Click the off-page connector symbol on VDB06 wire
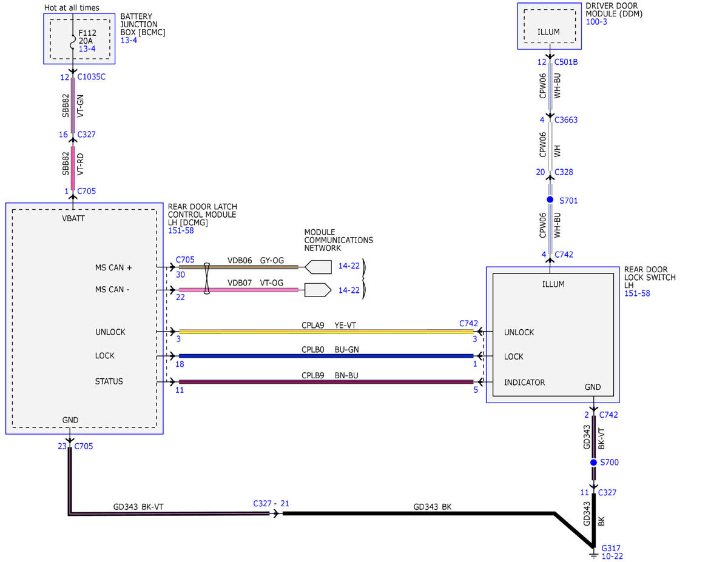This screenshot has height=562, width=728. [318, 266]
